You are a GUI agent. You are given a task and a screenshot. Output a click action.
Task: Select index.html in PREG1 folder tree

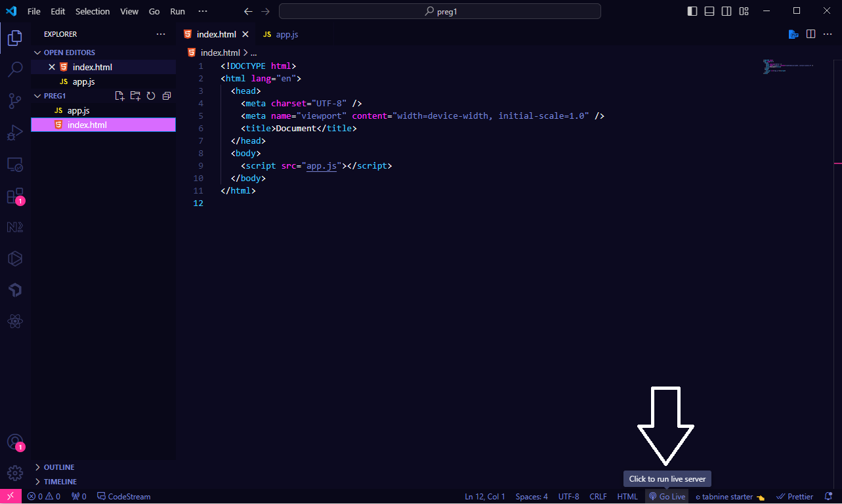(x=103, y=125)
